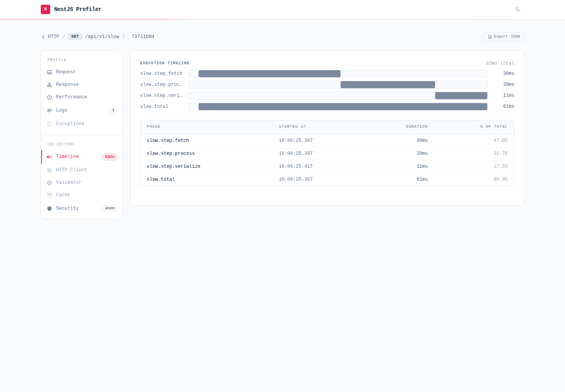Screen dimensions: 565x392
Task: Open the Exceptions panel
Action: [x=82, y=123]
